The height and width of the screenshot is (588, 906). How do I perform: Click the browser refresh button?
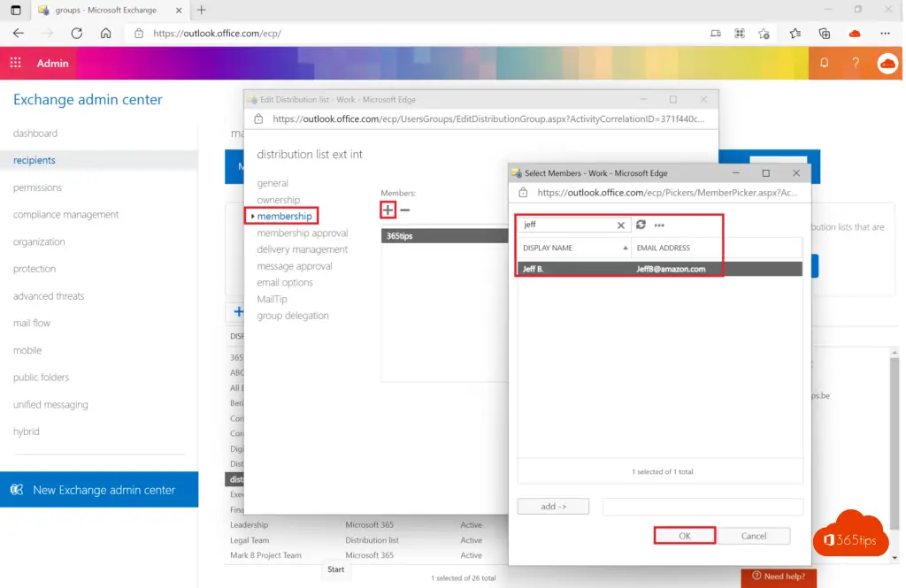click(76, 34)
